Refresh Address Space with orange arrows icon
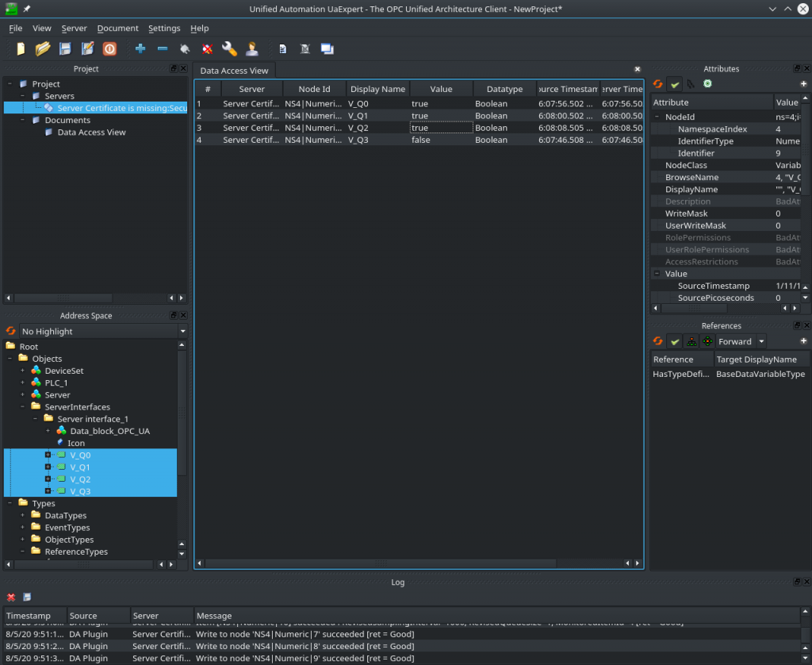The height and width of the screenshot is (665, 812). click(x=11, y=331)
